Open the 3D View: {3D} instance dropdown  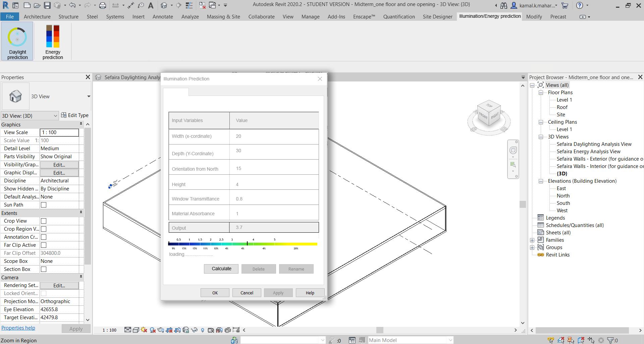pos(30,116)
